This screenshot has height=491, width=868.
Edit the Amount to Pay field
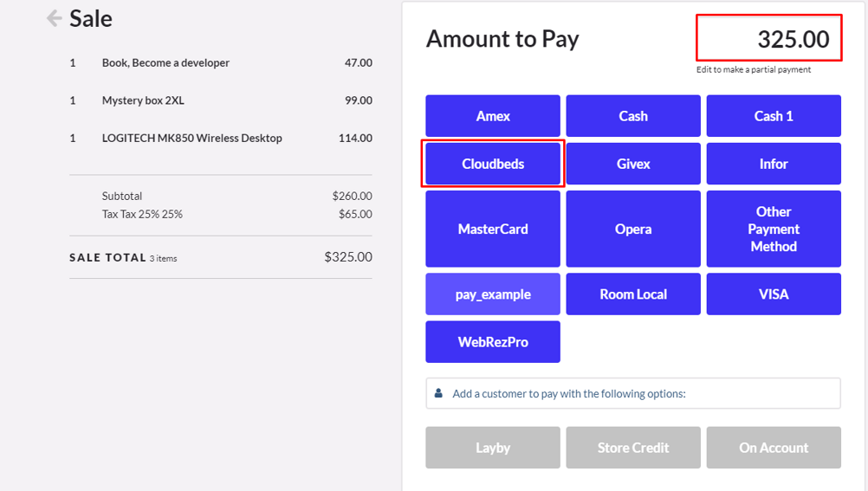point(769,39)
